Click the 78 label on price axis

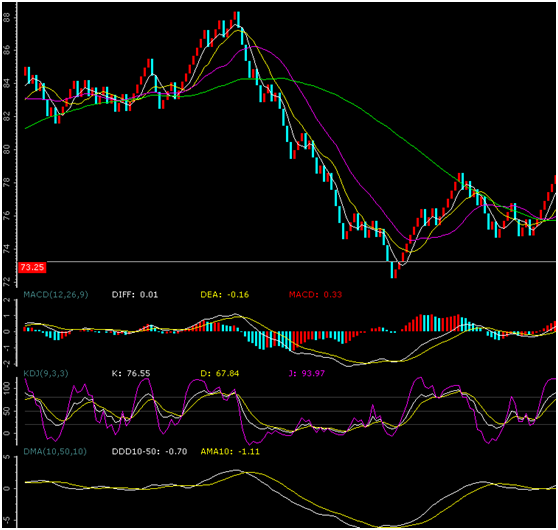coord(7,183)
